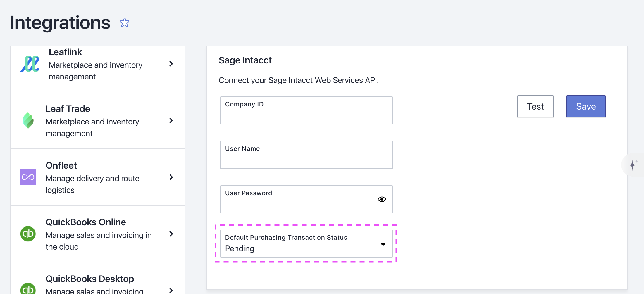This screenshot has height=294, width=644.
Task: Click 'Manage sales and invoicing in the cloud'
Action: 99,241
